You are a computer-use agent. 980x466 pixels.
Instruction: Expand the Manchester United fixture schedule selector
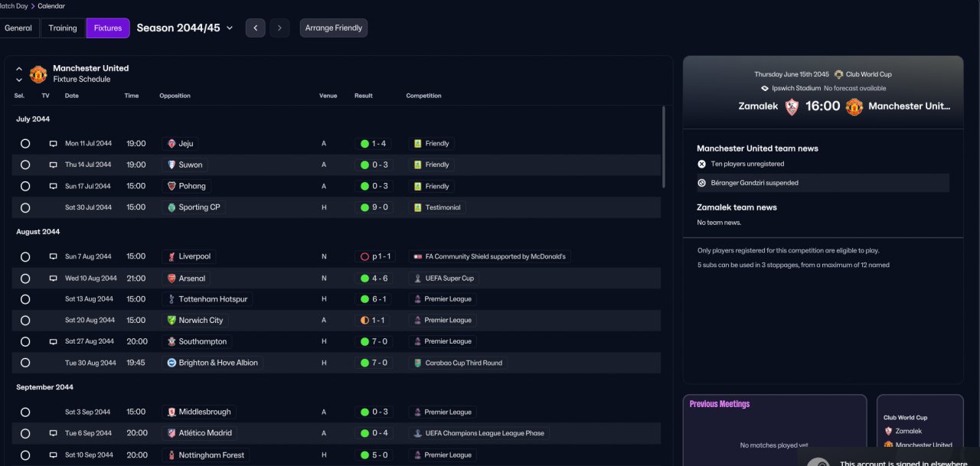[x=19, y=74]
